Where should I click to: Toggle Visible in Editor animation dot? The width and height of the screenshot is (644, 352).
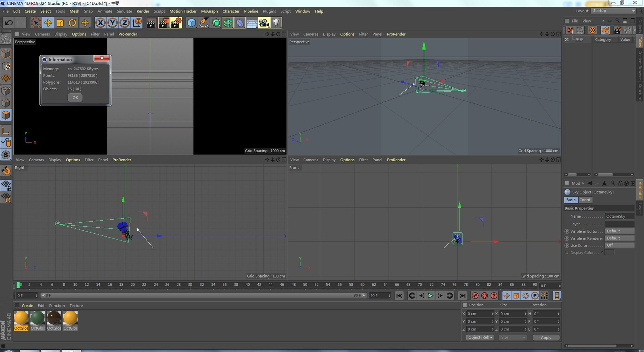click(x=567, y=231)
